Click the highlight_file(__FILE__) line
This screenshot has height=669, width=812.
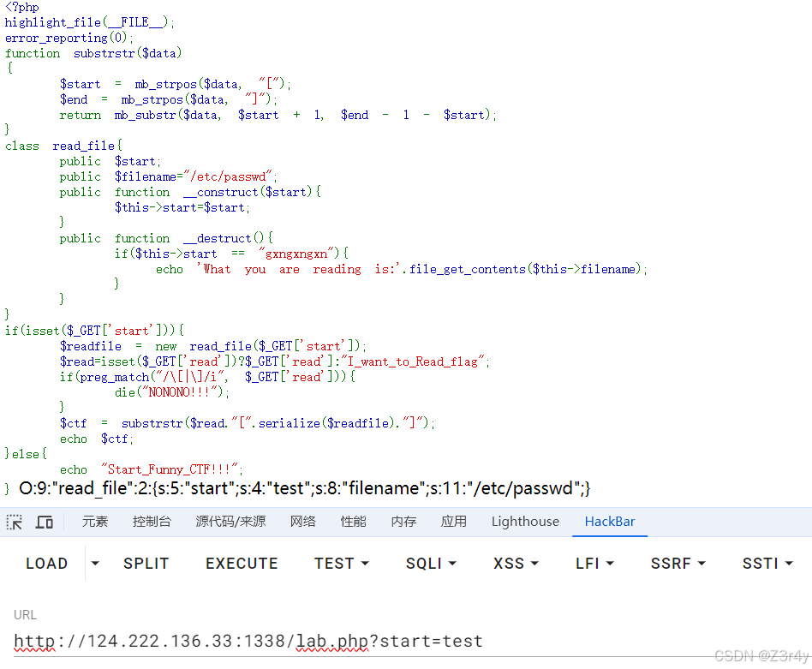coord(90,22)
